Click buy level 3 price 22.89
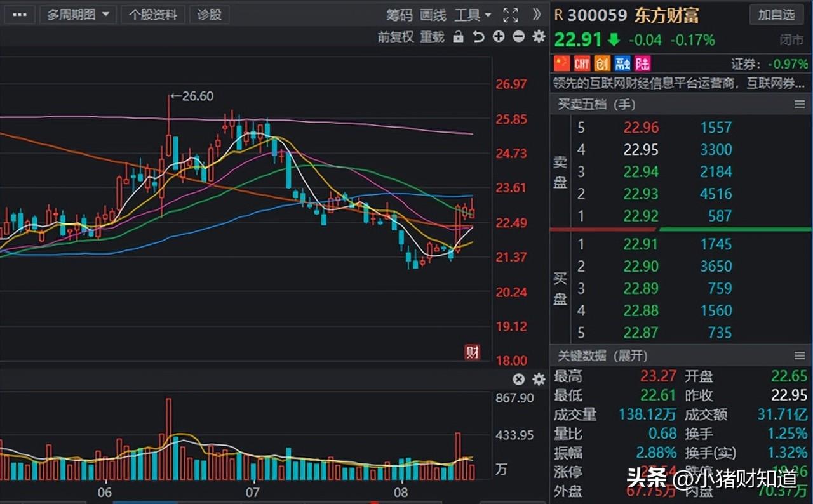813x504 pixels. coord(641,289)
